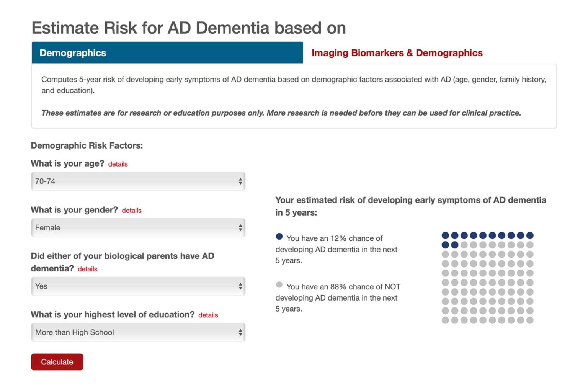Viewport: 588px width, 392px height.
Task: Switch to the Imaging Biomarkers & Demographics tab
Action: point(397,53)
